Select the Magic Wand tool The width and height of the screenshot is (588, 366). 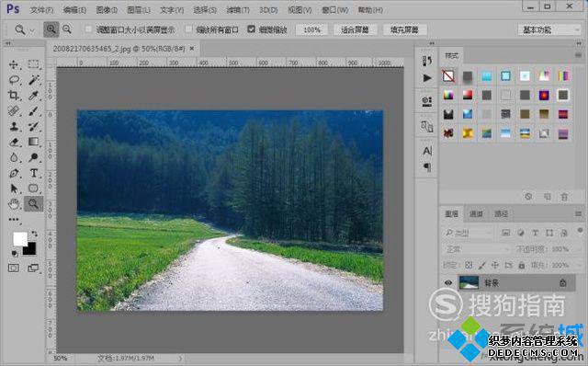tap(33, 80)
